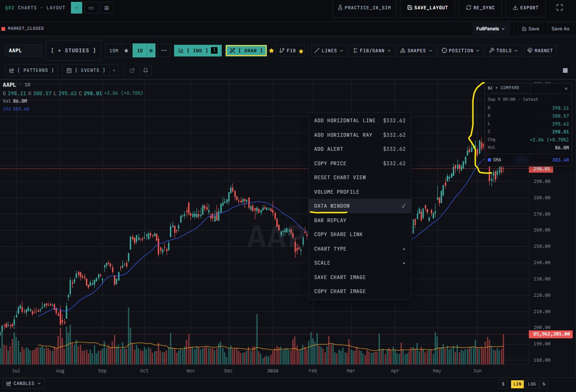
Task: Select COPY CHART IMAGE
Action: (360, 291)
